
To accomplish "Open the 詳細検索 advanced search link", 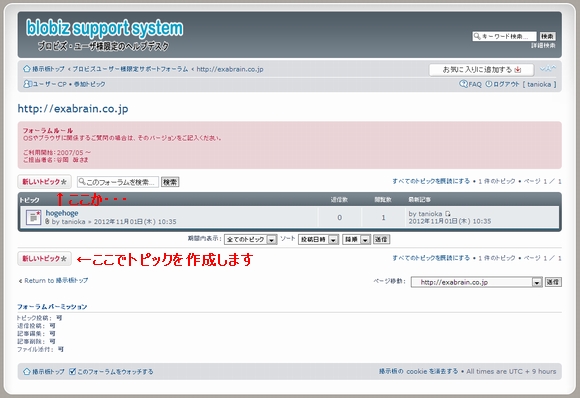I will coord(543,45).
